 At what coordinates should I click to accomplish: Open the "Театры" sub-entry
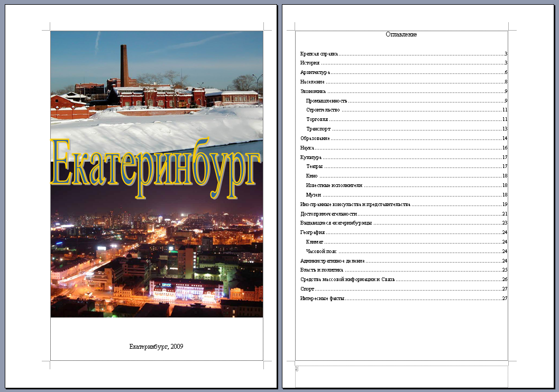pos(406,166)
